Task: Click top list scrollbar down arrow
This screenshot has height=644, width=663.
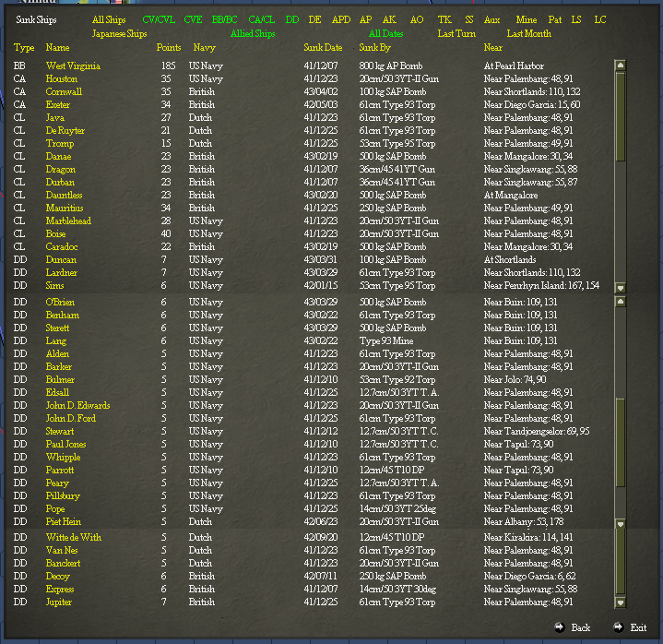Action: coord(621,288)
